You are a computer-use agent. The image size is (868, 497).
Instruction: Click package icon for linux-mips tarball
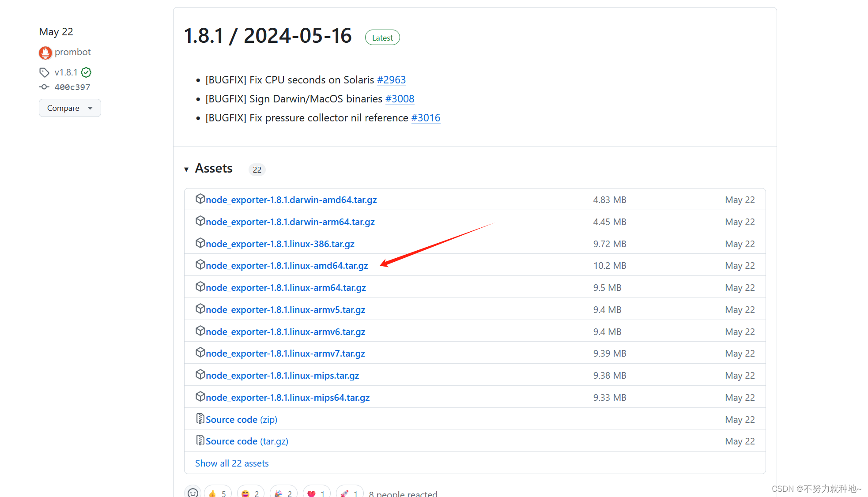tap(200, 375)
